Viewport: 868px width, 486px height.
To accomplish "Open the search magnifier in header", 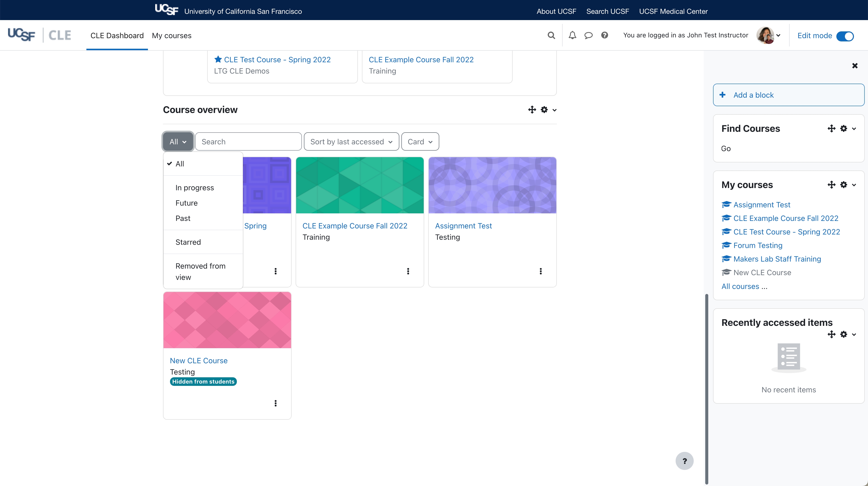I will pyautogui.click(x=551, y=35).
